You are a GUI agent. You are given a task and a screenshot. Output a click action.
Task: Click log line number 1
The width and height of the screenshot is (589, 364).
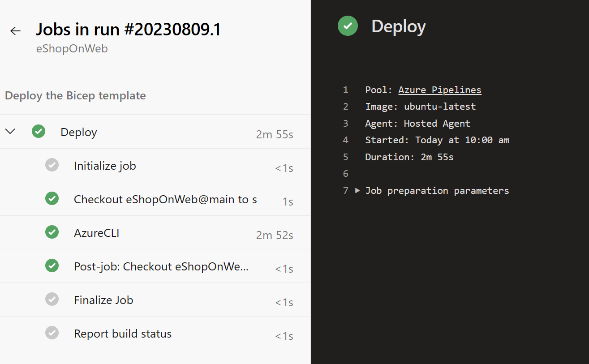point(345,90)
